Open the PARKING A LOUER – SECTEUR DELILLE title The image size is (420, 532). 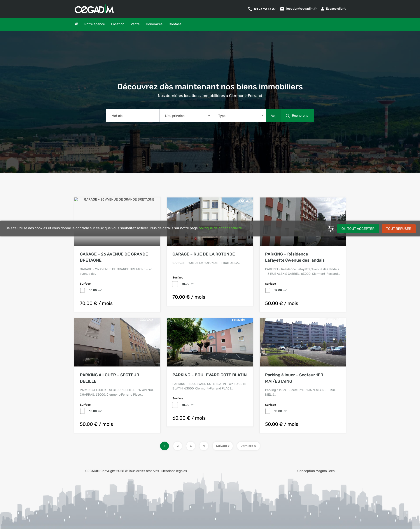pyautogui.click(x=109, y=378)
